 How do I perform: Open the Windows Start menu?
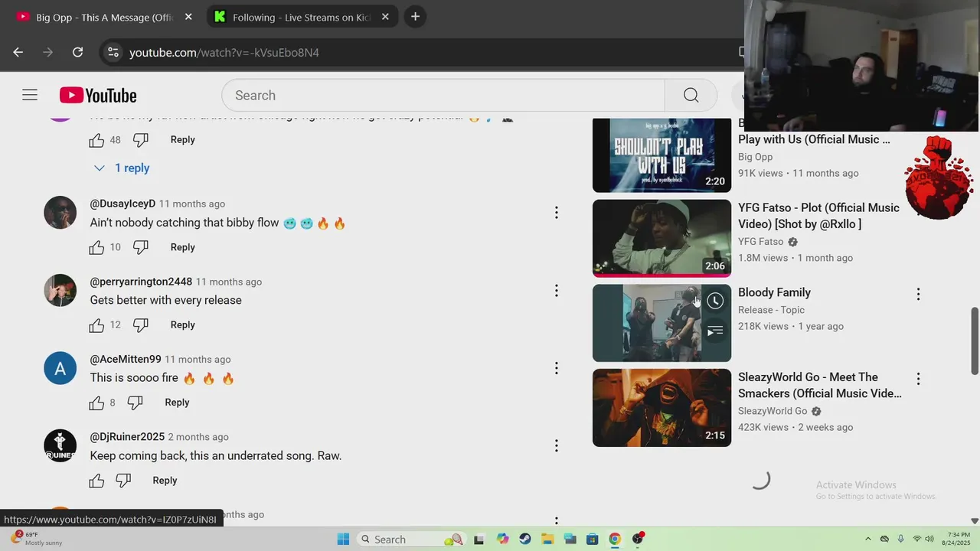tap(343, 539)
